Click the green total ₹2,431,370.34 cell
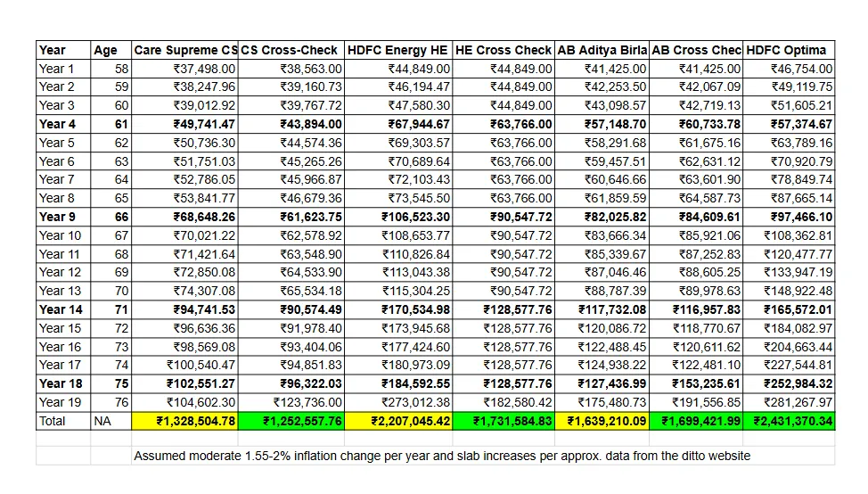The image size is (868, 494). [789, 421]
